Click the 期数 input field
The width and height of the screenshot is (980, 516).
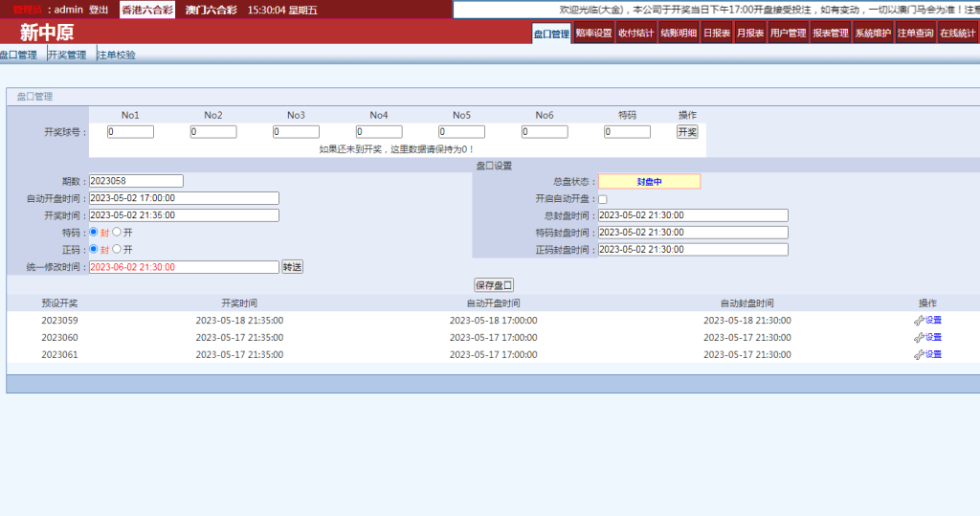pyautogui.click(x=136, y=181)
